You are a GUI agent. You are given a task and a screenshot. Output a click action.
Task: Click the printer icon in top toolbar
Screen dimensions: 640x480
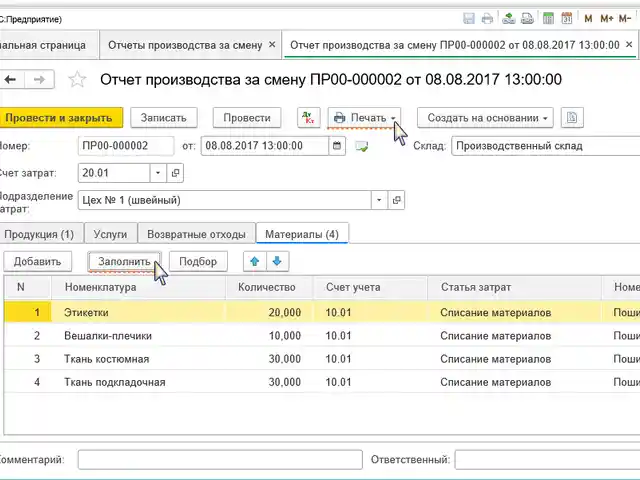pyautogui.click(x=487, y=18)
